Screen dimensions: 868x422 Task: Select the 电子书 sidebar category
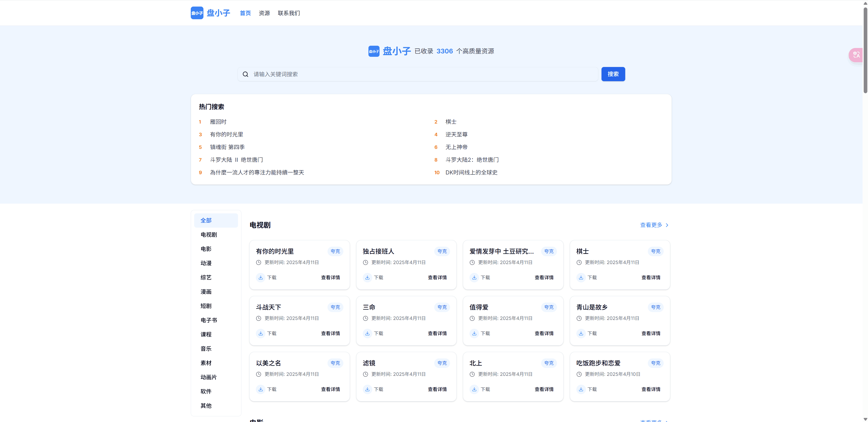209,320
